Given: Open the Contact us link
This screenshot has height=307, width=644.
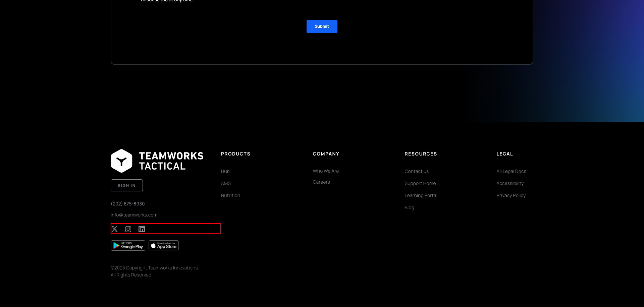Looking at the screenshot, I should click(x=417, y=171).
